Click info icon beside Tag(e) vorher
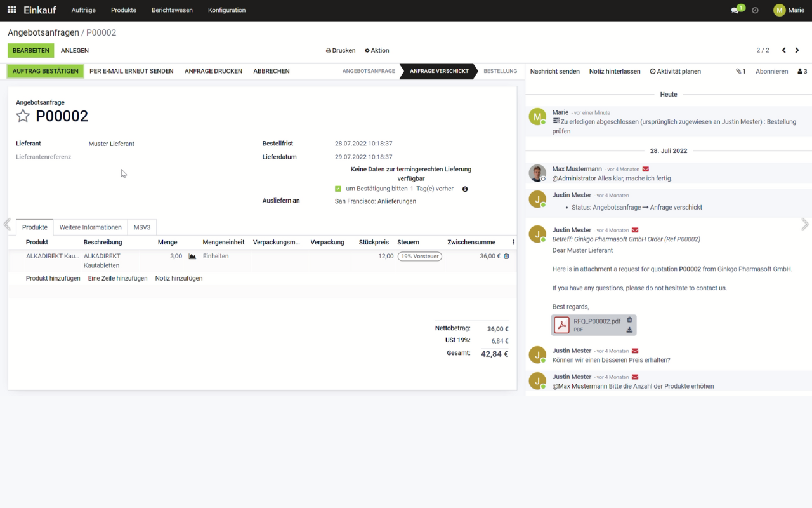This screenshot has width=812, height=508. [465, 189]
